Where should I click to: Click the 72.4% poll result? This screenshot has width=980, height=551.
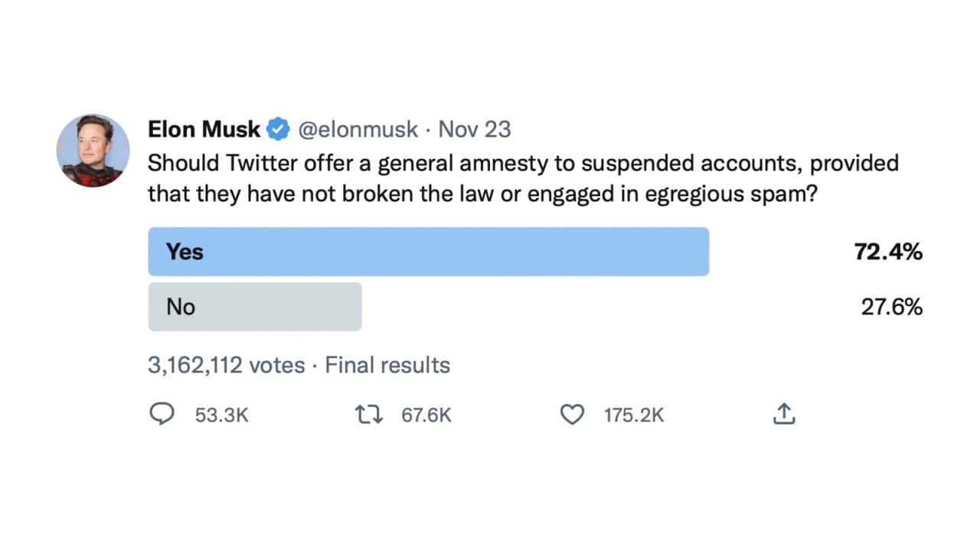888,252
